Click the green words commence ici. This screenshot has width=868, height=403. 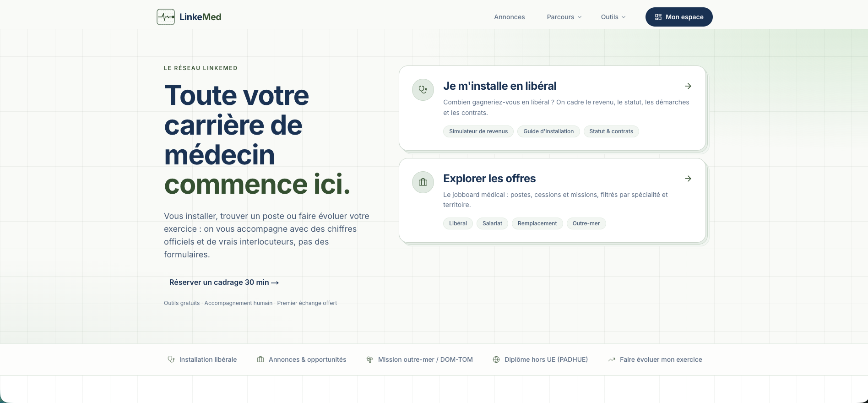click(x=257, y=185)
